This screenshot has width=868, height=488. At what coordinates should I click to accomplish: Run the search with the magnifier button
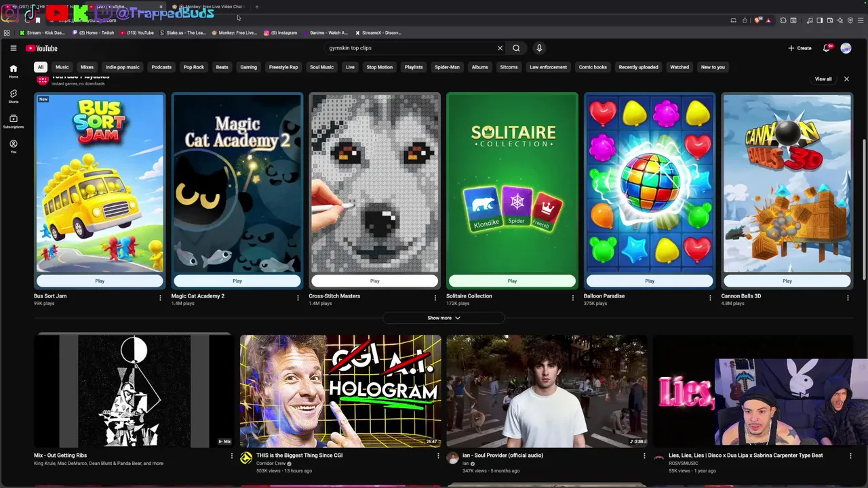tap(516, 48)
